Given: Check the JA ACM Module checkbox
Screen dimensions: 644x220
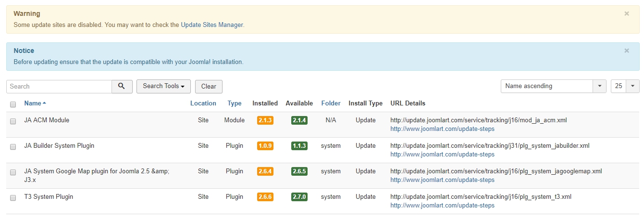Looking at the screenshot, I should click(x=13, y=121).
